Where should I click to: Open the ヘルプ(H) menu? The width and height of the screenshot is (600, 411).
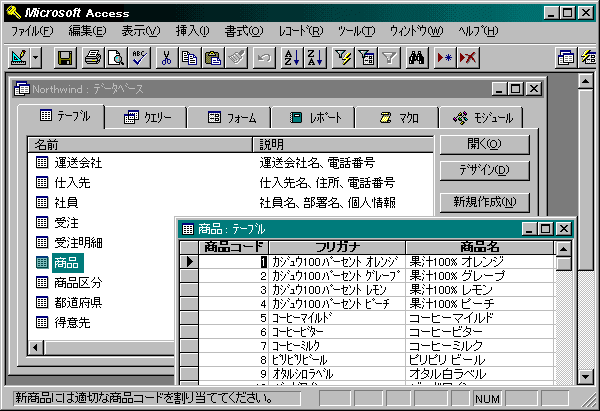tap(478, 31)
